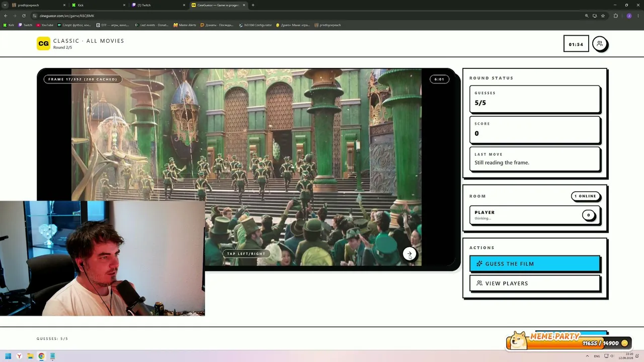Close the CineGuessr tab
The width and height of the screenshot is (644, 362).
tap(244, 5)
